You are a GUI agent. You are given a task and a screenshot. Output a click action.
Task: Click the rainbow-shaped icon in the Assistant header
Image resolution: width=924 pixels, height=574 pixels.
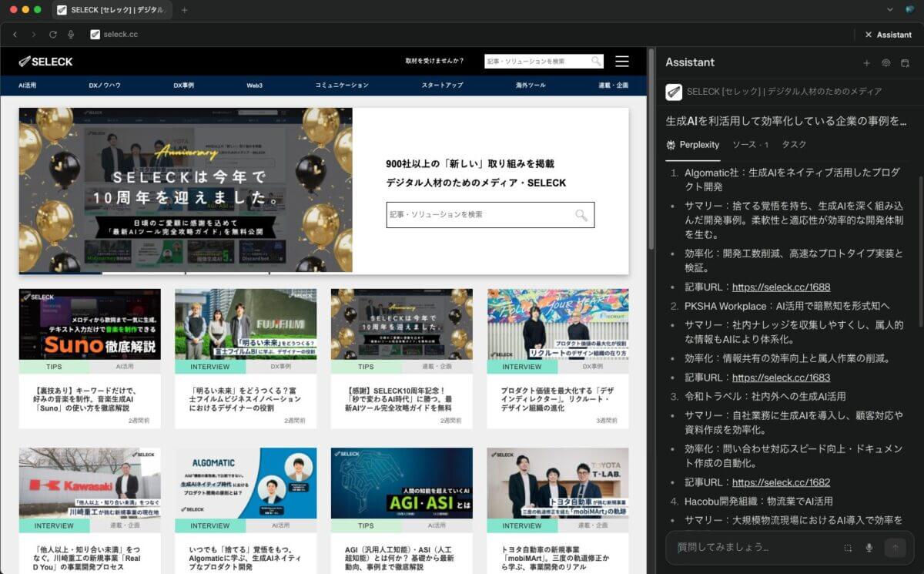[x=885, y=63]
